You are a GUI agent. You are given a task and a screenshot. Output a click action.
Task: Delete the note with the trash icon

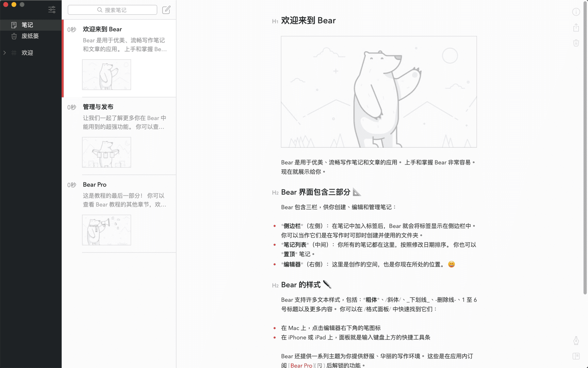click(576, 43)
